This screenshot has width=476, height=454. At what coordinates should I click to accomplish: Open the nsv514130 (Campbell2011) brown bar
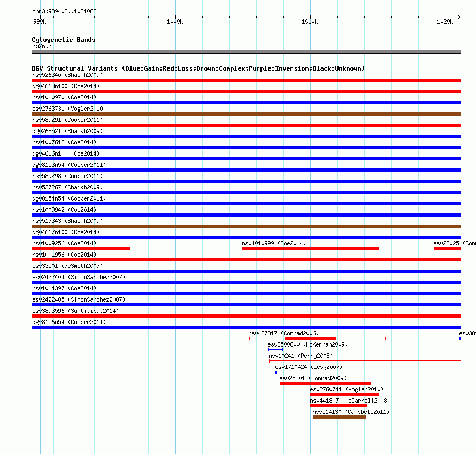pos(339,417)
